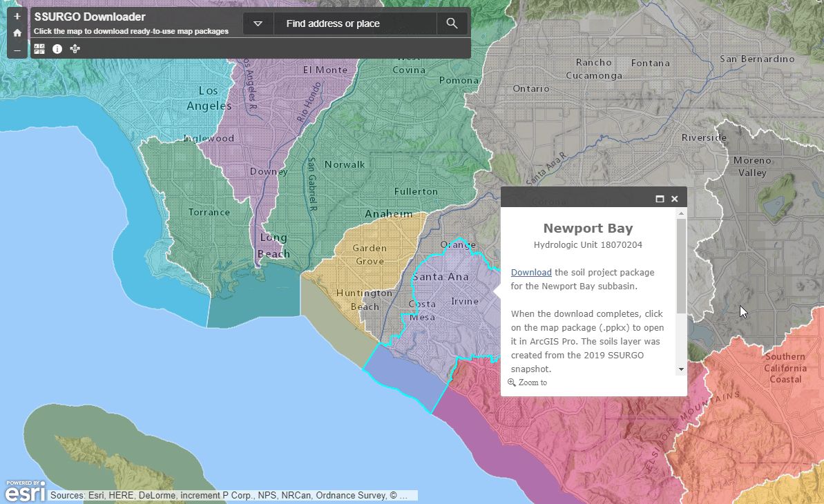Close the Newport Bay popup

[x=675, y=199]
